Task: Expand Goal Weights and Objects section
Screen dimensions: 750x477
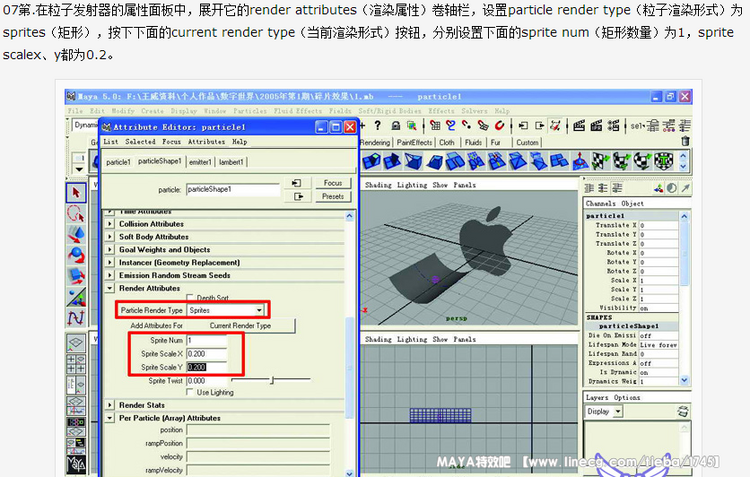Action: click(110, 249)
